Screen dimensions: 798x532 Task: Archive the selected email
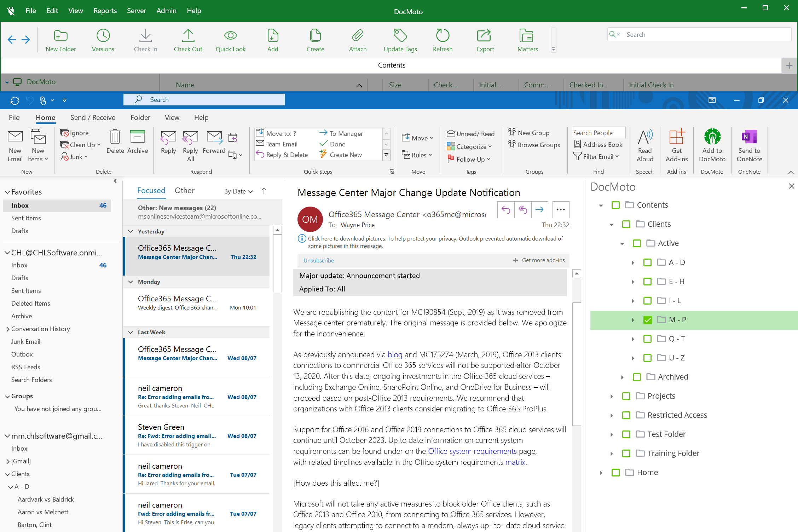(x=138, y=141)
